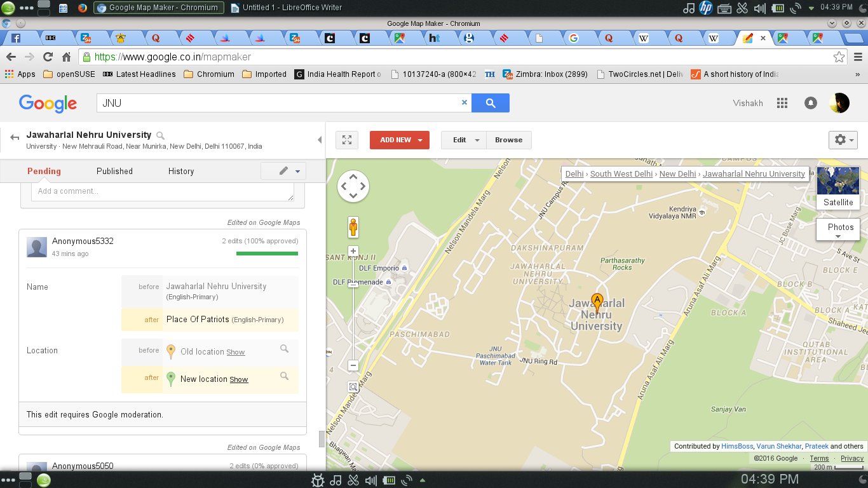The image size is (868, 488).
Task: Click the map pan control
Action: click(x=353, y=186)
